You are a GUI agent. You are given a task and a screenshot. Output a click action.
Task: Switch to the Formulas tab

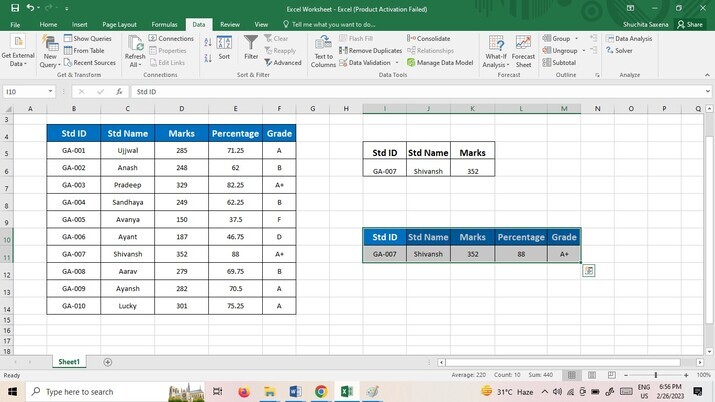coord(164,25)
